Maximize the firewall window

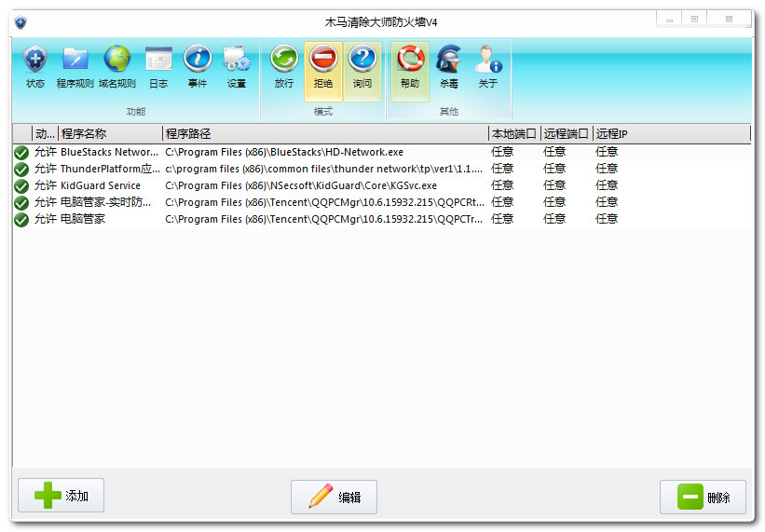[x=694, y=19]
